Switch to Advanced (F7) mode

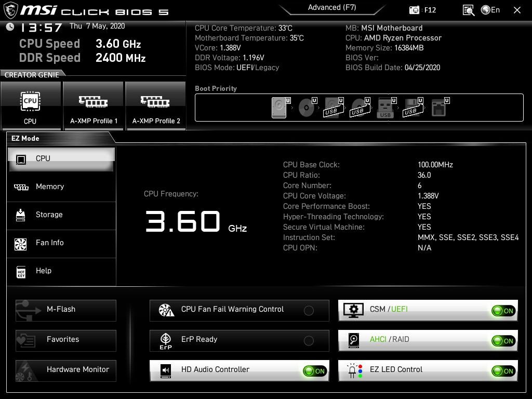click(332, 8)
